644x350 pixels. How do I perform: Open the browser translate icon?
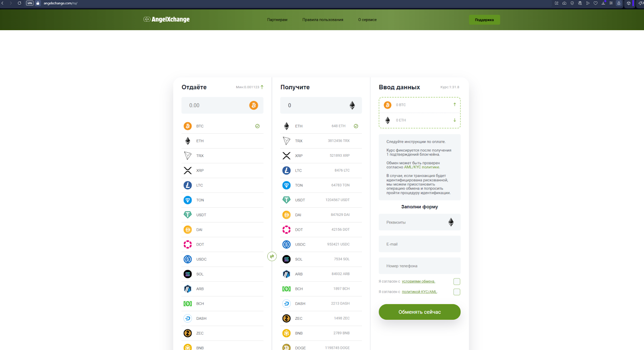[580, 3]
